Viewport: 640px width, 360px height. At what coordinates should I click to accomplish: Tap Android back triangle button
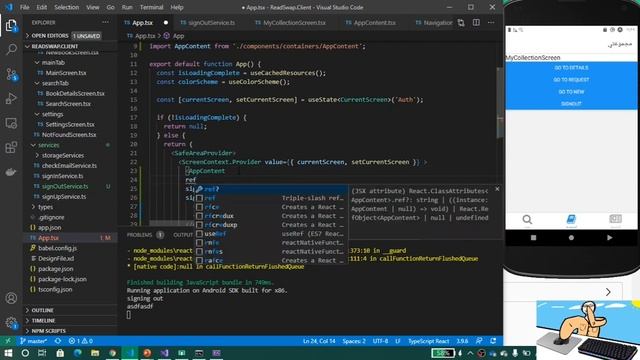pos(609,238)
